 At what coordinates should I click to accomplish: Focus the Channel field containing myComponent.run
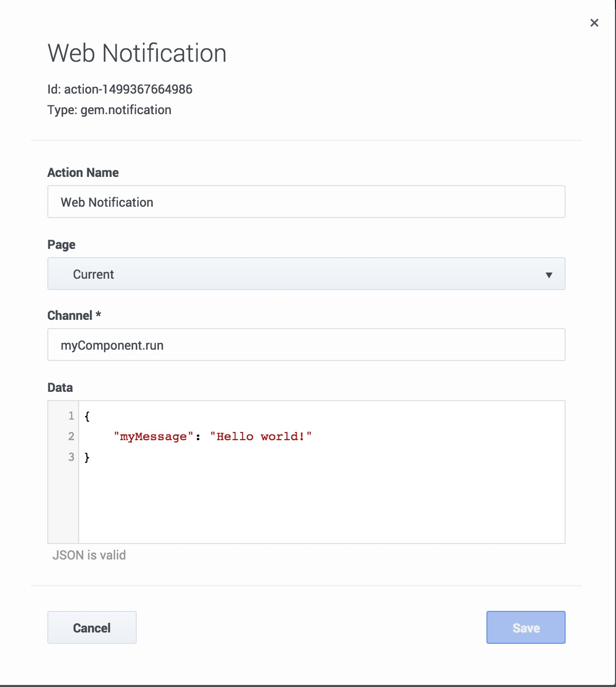pyautogui.click(x=306, y=345)
